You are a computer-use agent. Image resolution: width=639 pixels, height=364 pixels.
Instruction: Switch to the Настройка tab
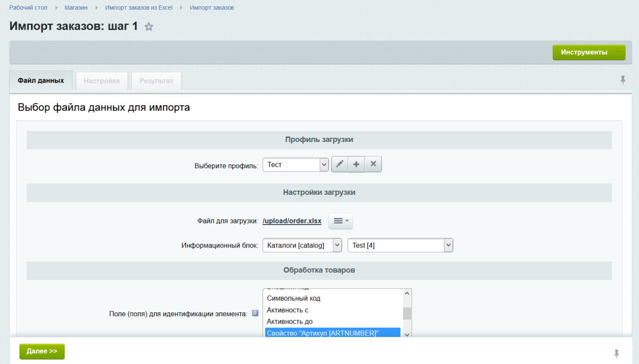102,81
